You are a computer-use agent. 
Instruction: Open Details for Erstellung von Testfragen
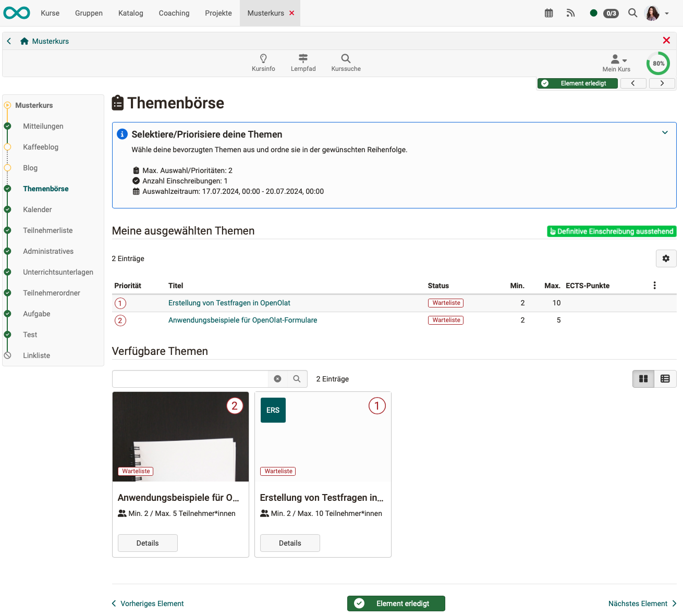(290, 543)
